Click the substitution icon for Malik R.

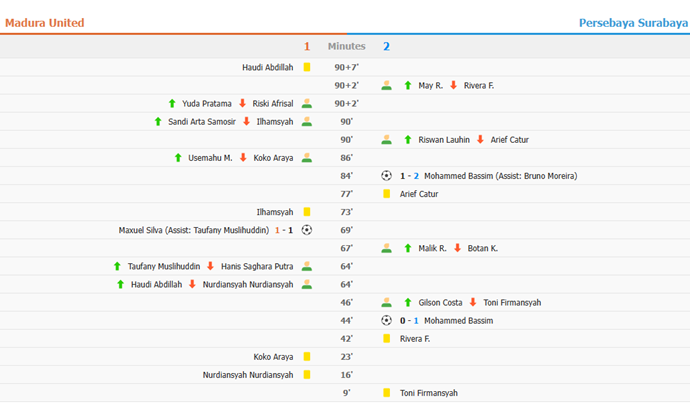click(386, 248)
